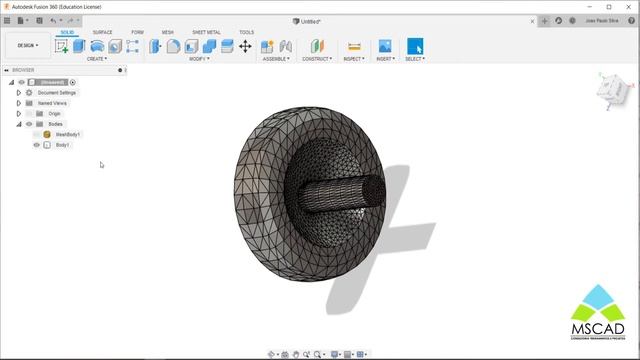Open the File menu dropdown
The height and width of the screenshot is (360, 640).
pyautogui.click(x=22, y=20)
